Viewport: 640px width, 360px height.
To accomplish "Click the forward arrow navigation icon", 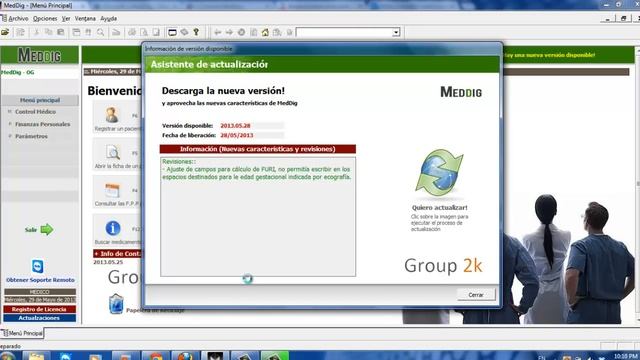I will point(229,32).
